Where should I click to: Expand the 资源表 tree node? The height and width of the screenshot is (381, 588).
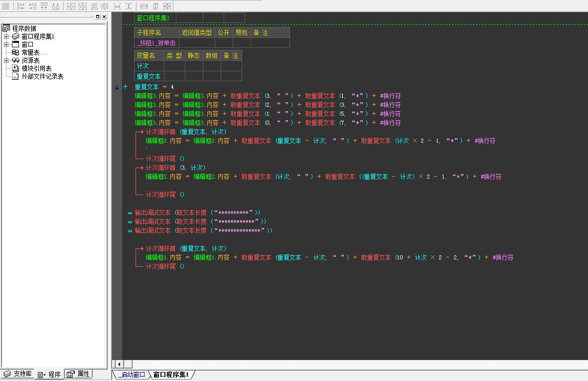(6, 60)
